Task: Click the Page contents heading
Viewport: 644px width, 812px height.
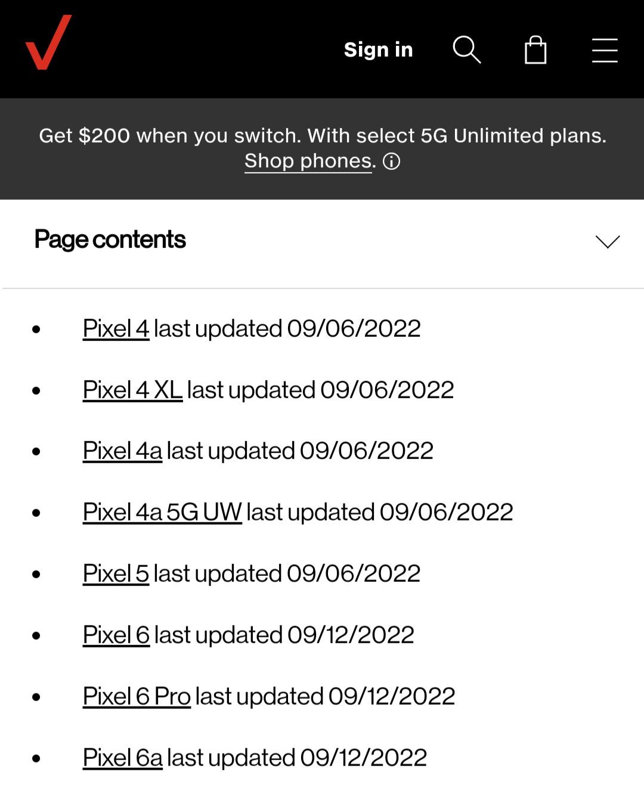Action: tap(110, 240)
